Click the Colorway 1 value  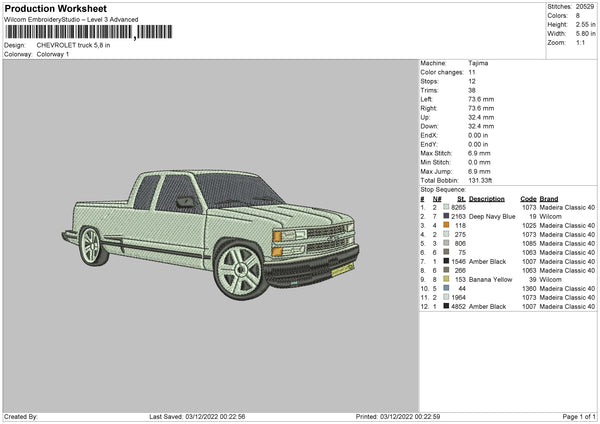tap(53, 53)
